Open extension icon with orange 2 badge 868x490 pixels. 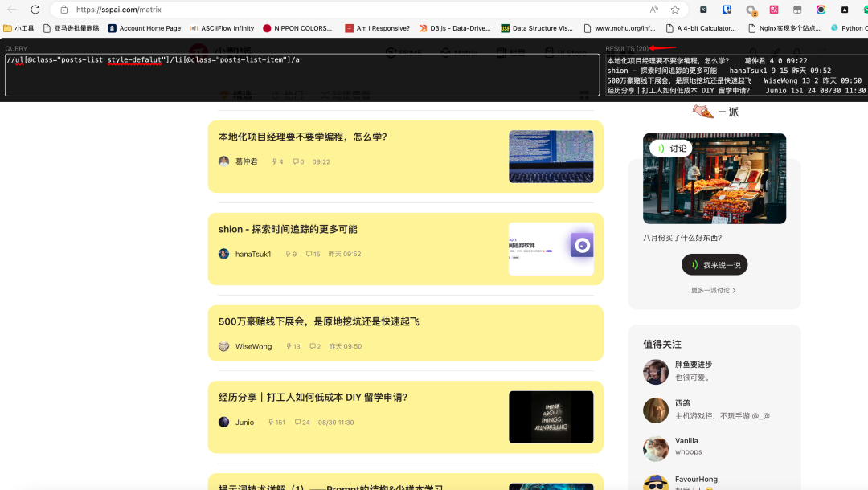pos(751,10)
